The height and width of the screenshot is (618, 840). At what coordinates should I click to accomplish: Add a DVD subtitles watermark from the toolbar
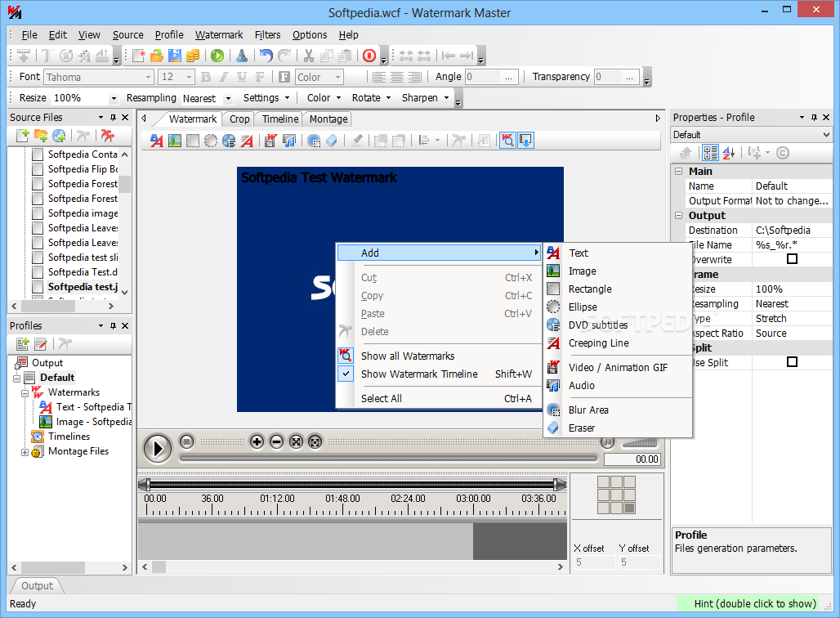(x=229, y=141)
